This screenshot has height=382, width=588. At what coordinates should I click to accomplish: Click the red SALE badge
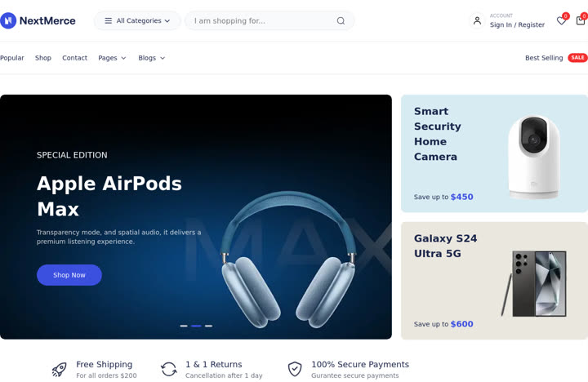(x=577, y=58)
